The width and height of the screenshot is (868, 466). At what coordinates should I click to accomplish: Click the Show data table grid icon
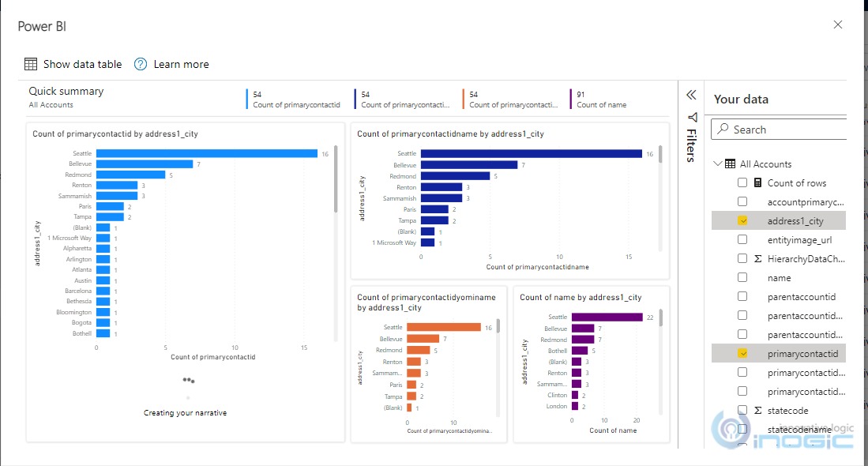[31, 64]
